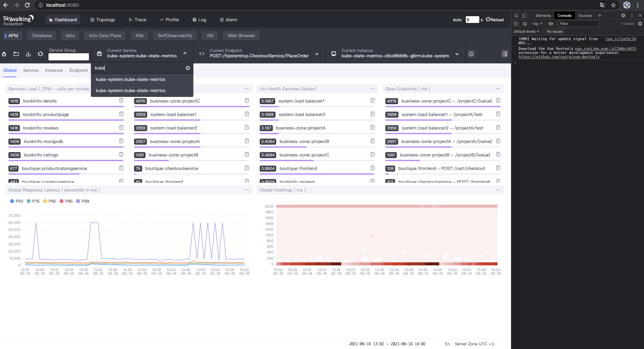Open the import dashboard folder icon
The height and width of the screenshot is (349, 644).
tap(16, 54)
